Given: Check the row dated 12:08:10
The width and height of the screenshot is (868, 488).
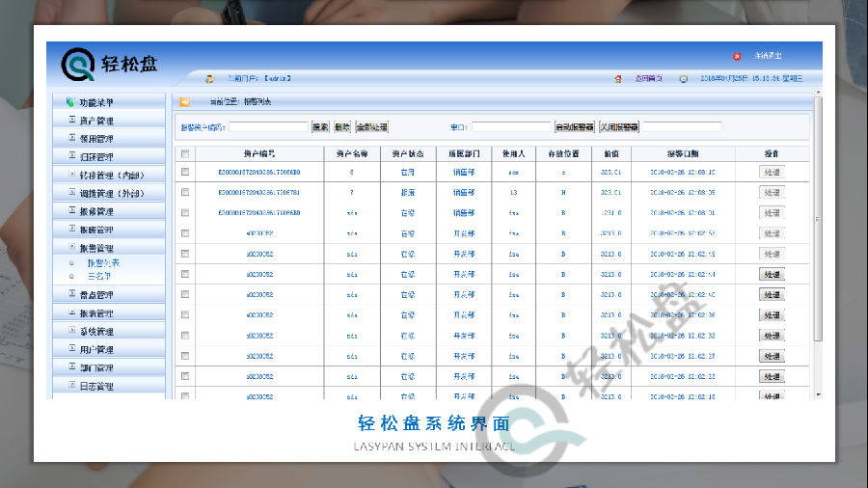Looking at the screenshot, I should 185,172.
